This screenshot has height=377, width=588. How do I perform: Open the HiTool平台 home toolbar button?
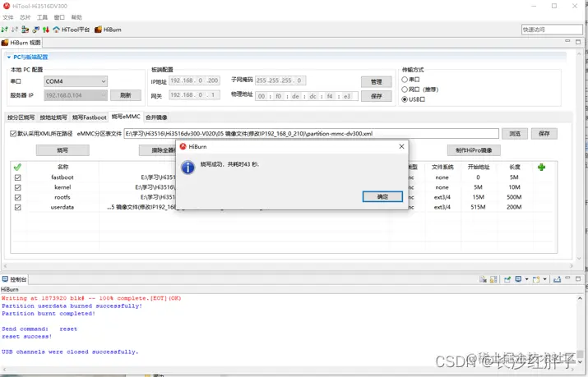tap(72, 30)
